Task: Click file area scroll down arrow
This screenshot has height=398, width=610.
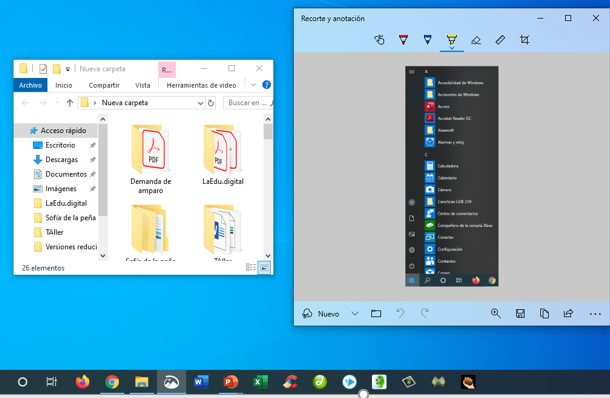Action: tap(268, 256)
